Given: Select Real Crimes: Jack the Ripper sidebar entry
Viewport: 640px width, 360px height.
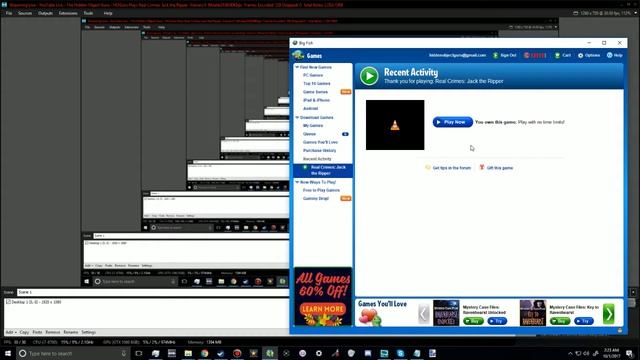Looking at the screenshot, I should click(323, 170).
